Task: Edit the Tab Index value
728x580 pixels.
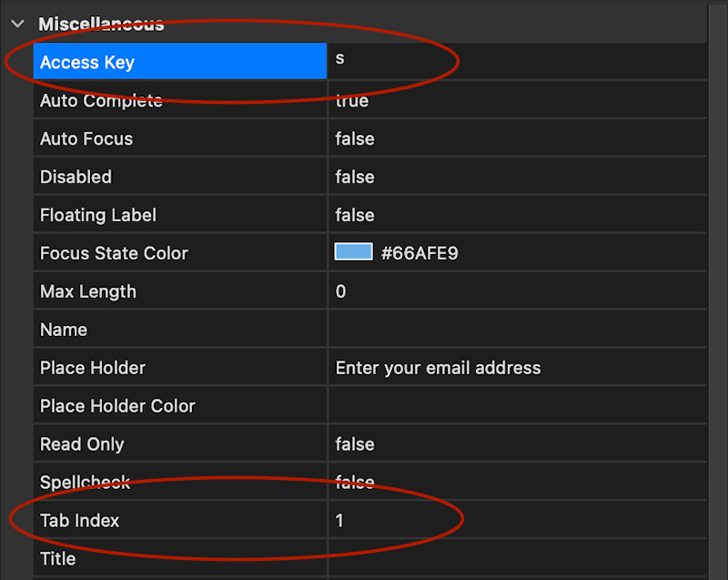Action: (340, 522)
